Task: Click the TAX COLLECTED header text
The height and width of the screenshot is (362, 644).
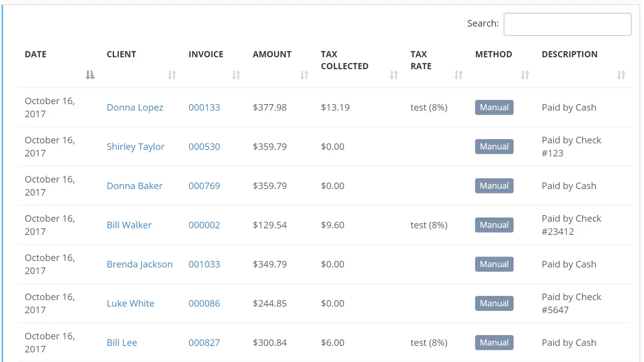Action: (345, 60)
